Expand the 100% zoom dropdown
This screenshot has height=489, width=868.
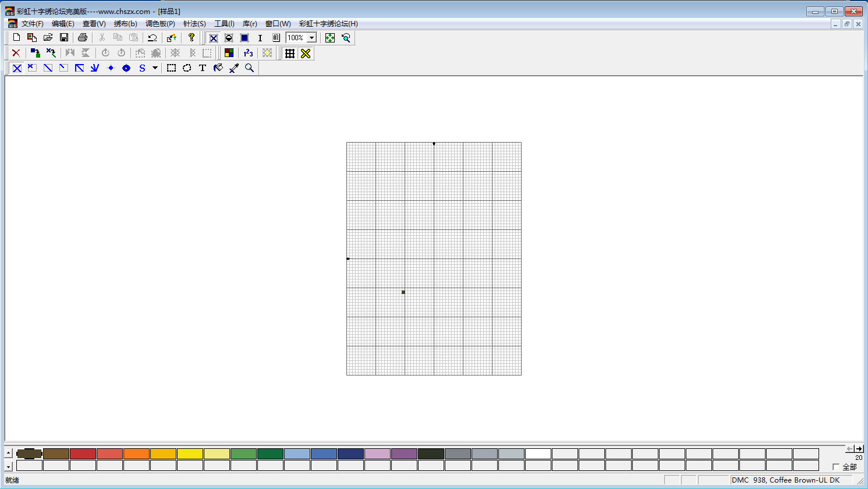tap(312, 38)
